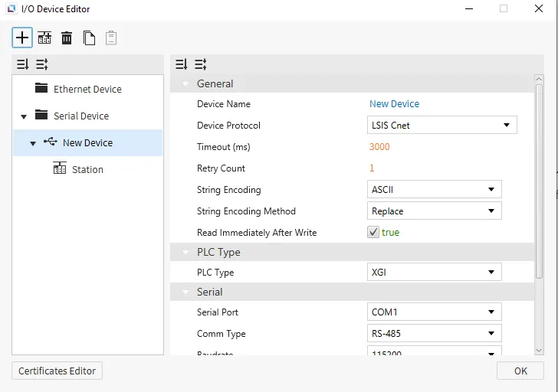This screenshot has width=558, height=392.
Task: Click the copy document icon
Action: pos(89,38)
